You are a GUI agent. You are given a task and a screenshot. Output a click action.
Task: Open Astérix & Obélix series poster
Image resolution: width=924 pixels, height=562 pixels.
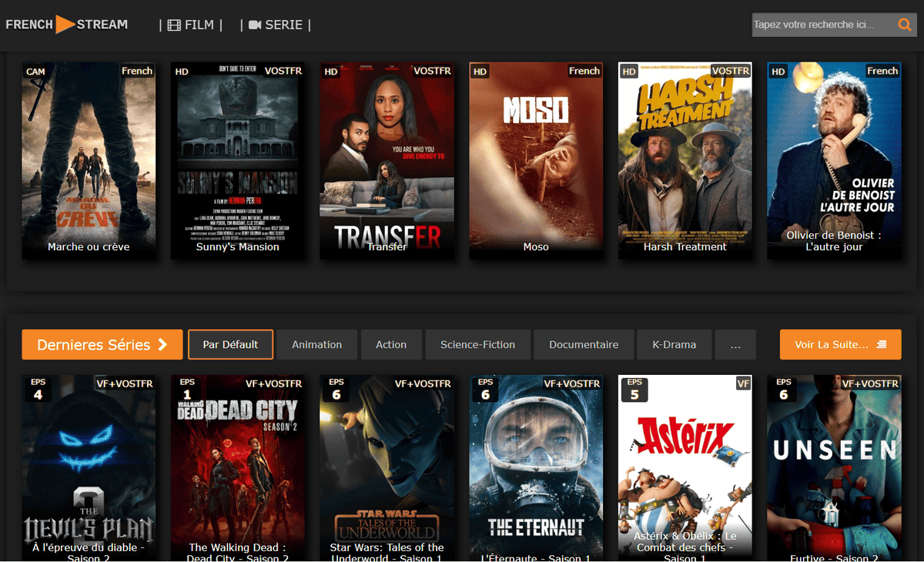point(685,468)
